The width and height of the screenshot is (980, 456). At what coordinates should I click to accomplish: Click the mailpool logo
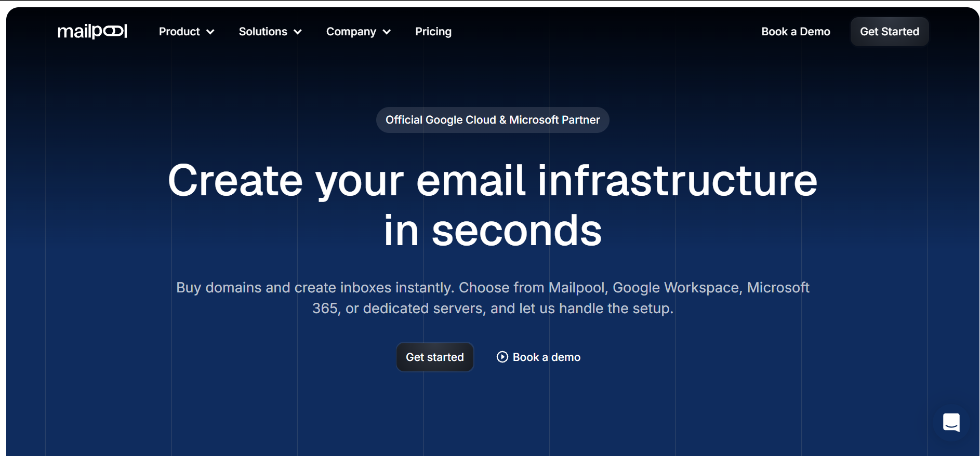click(92, 31)
